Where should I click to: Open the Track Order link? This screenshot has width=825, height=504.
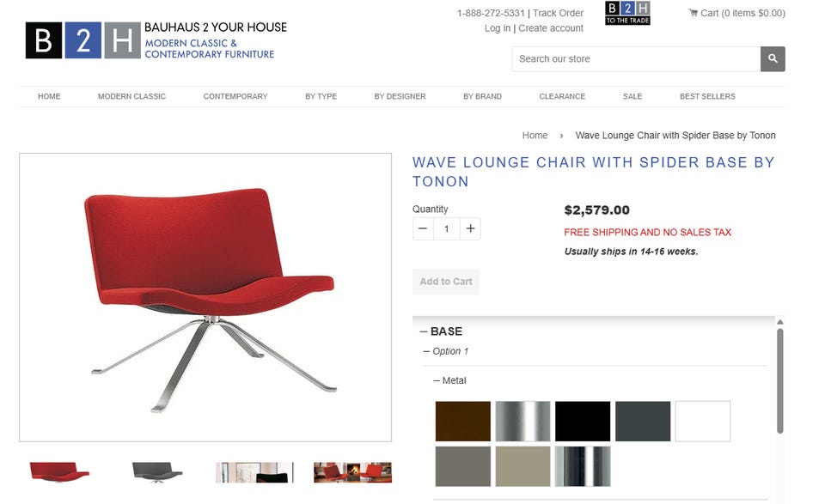point(558,13)
